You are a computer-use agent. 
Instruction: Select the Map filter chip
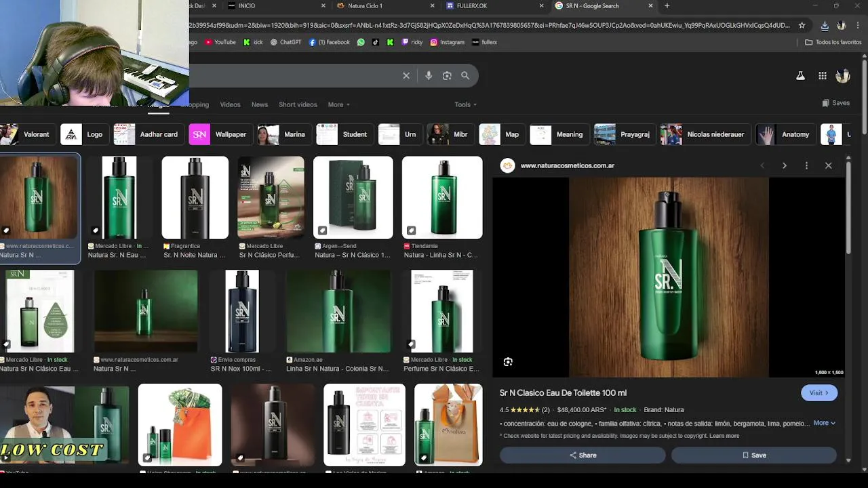pyautogui.click(x=502, y=134)
